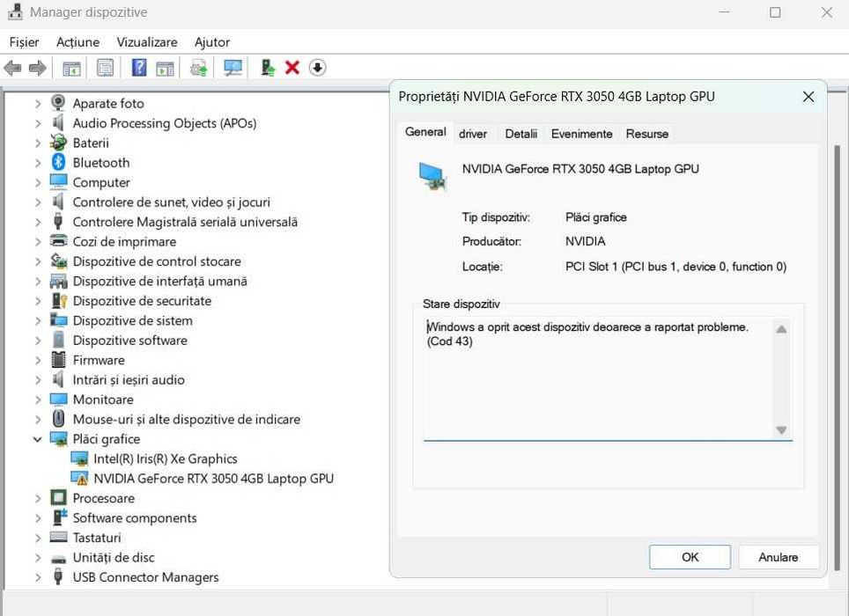Collapse the Plăci grafice category
The height and width of the screenshot is (616, 849).
click(37, 439)
